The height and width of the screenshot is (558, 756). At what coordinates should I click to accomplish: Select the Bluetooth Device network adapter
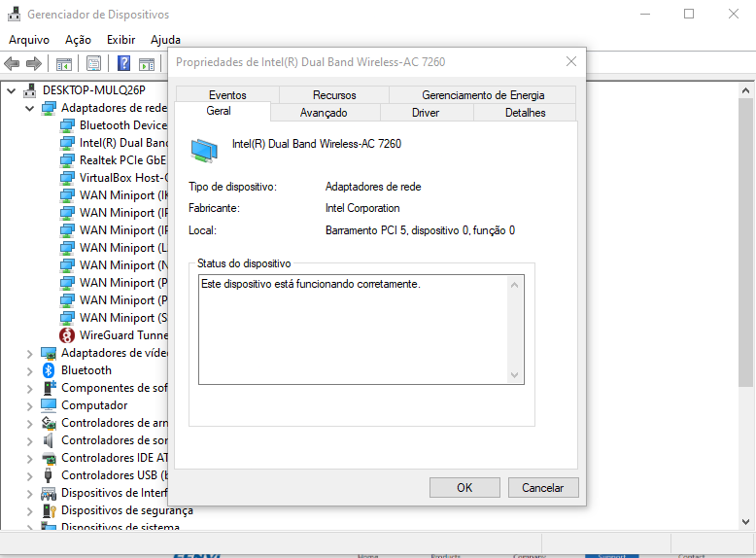123,125
